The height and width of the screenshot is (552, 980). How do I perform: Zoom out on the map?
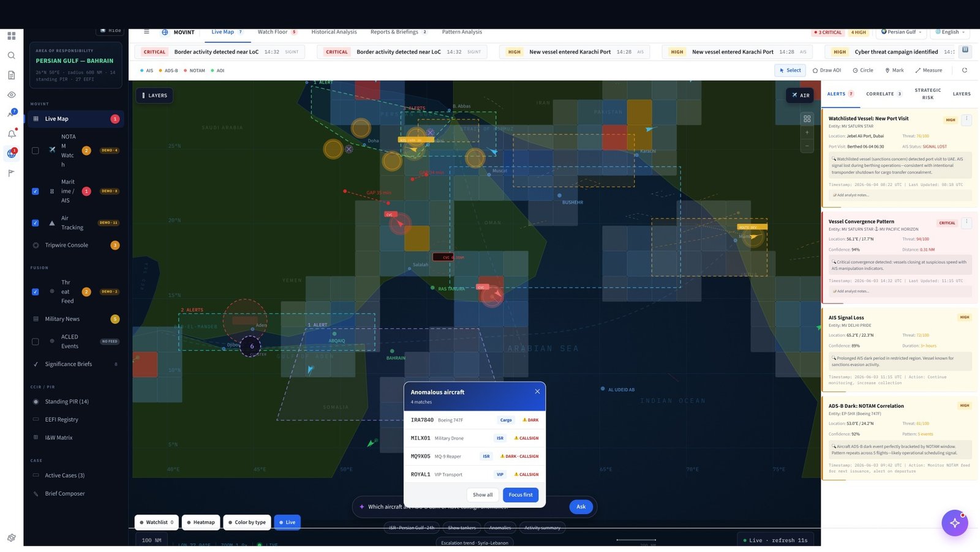click(807, 146)
